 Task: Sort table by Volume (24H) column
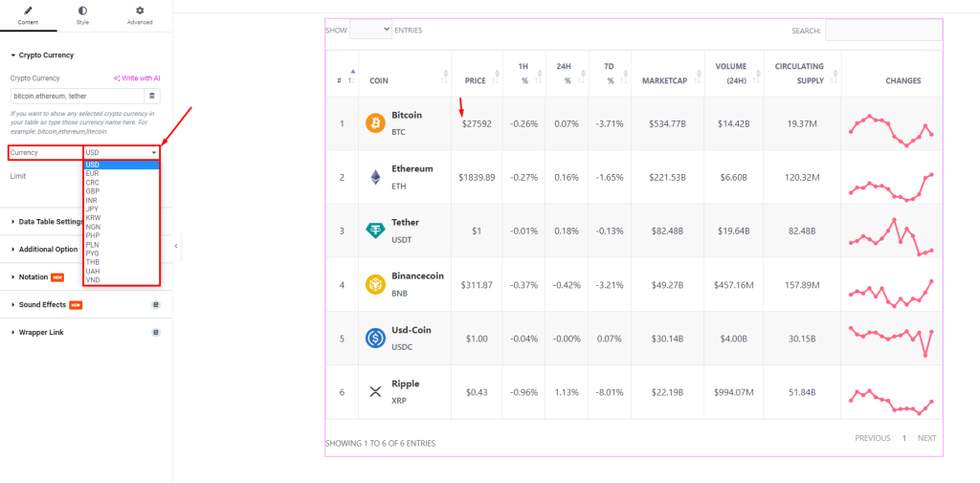pos(734,74)
